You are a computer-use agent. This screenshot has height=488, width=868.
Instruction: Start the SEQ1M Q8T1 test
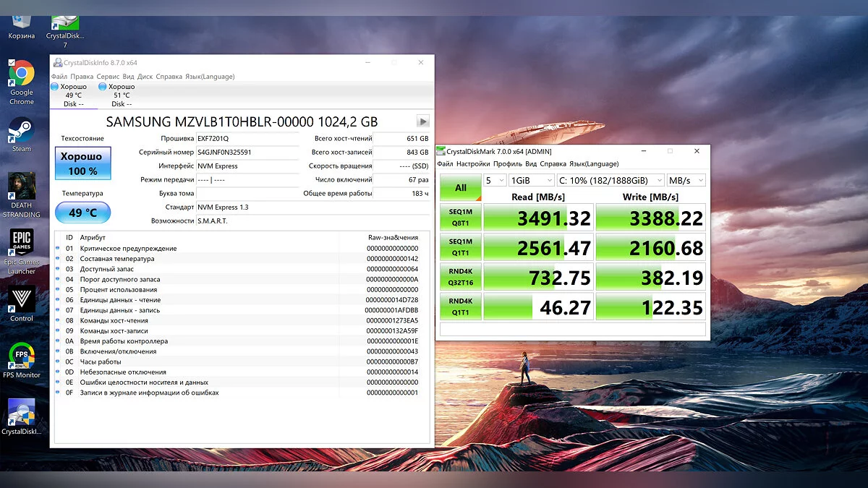pyautogui.click(x=460, y=217)
